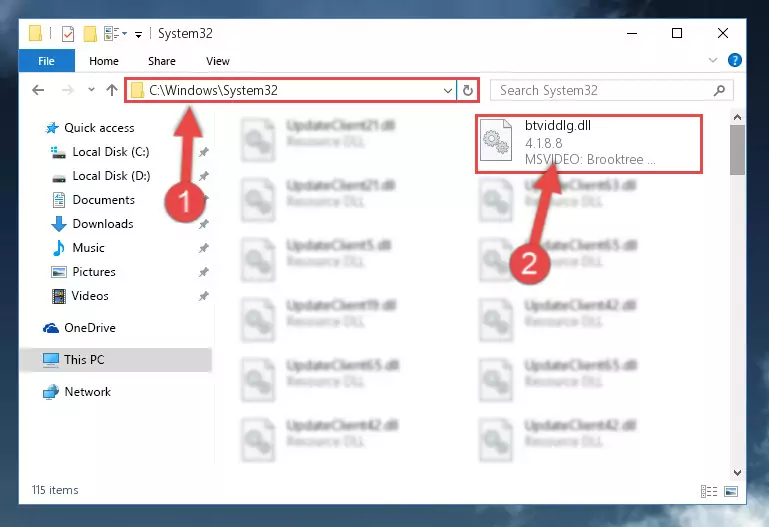Click the pin icon beside Local Disk (C:)
Viewport: 769px width, 527px height.
tap(204, 152)
